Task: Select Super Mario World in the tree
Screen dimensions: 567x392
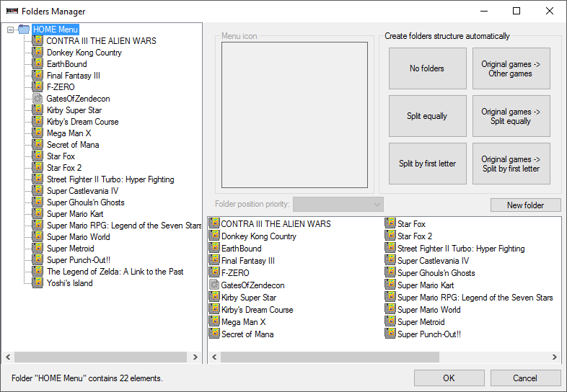Action: (79, 237)
